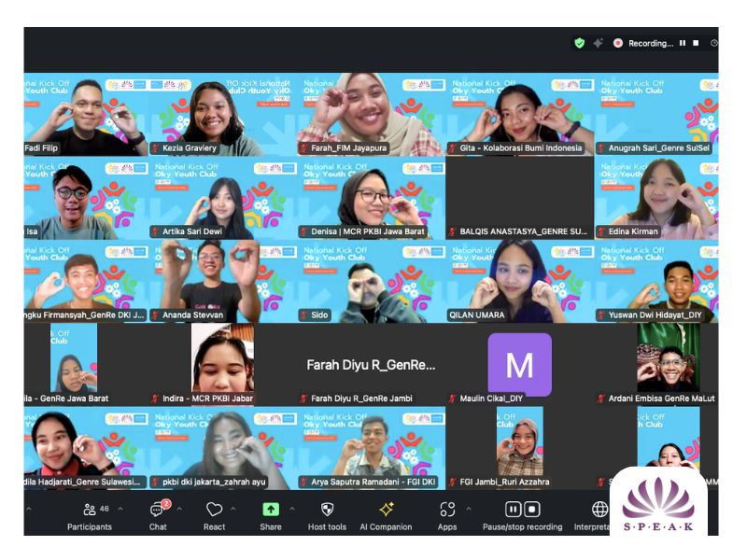Click the AI sparkle icon in top bar
The height and width of the screenshot is (560, 747).
(598, 43)
